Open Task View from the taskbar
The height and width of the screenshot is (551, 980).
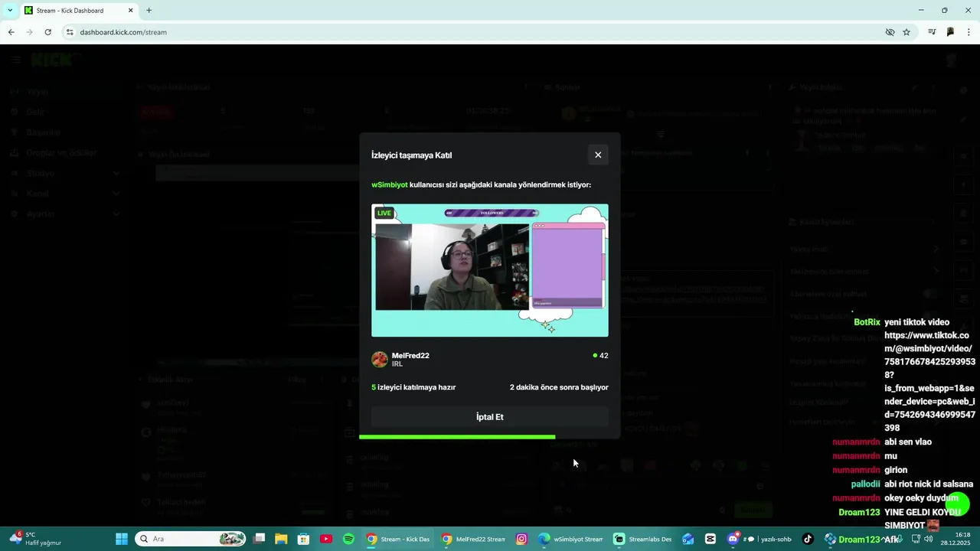259,539
